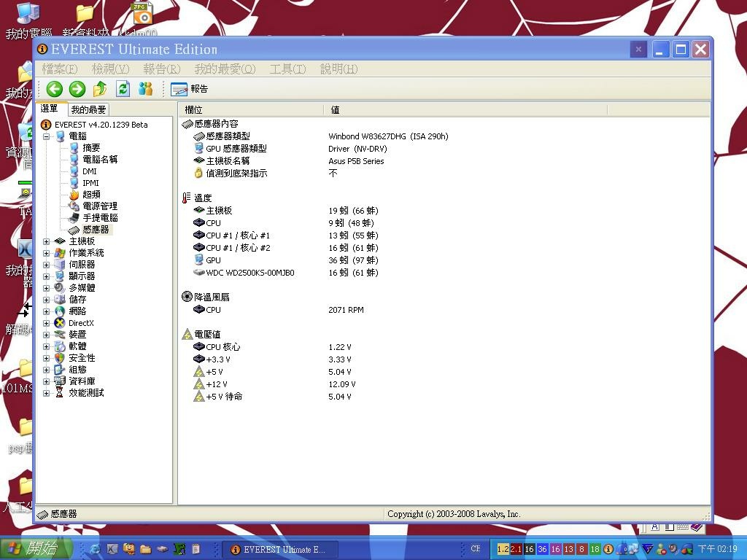
Task: Click the 安全性 shield icon in the tree
Action: (60, 358)
